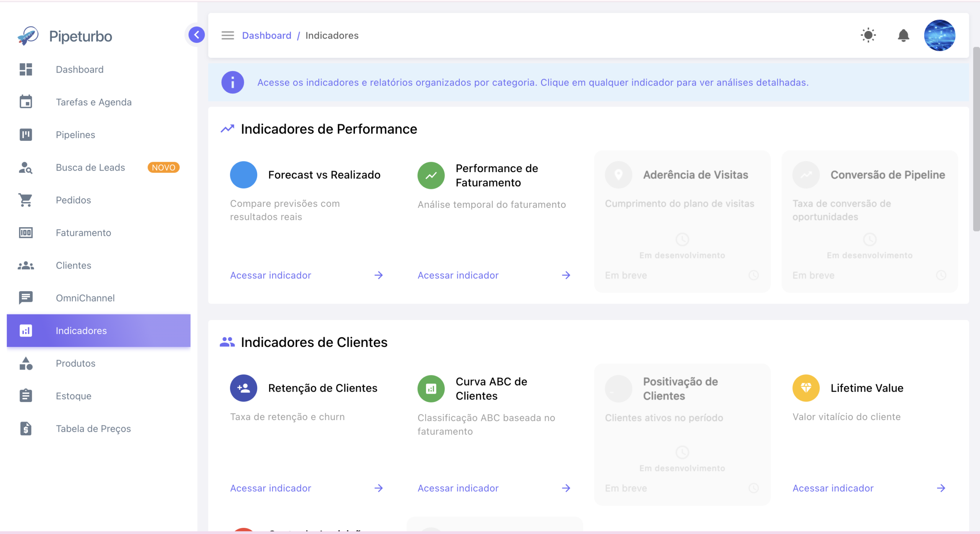The width and height of the screenshot is (980, 534).
Task: Open the user avatar menu
Action: coord(939,35)
